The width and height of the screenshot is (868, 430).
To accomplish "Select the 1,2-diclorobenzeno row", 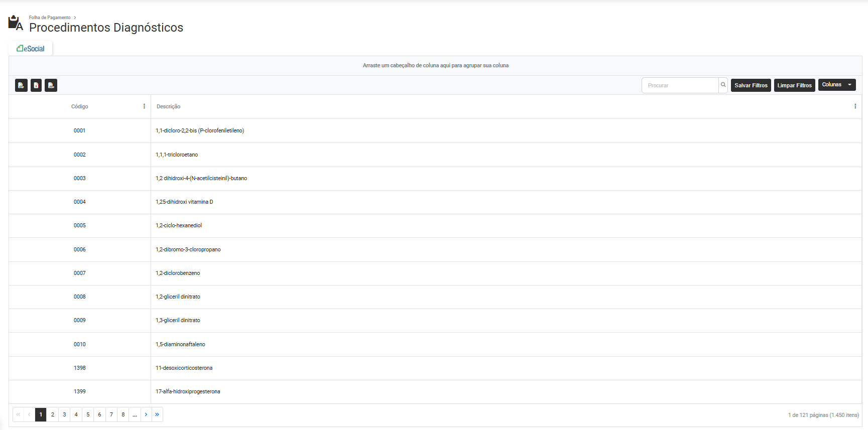I will click(x=178, y=273).
